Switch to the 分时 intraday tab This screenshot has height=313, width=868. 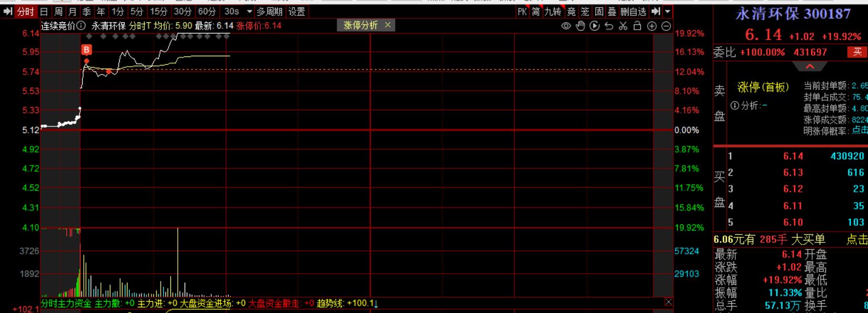coord(25,11)
